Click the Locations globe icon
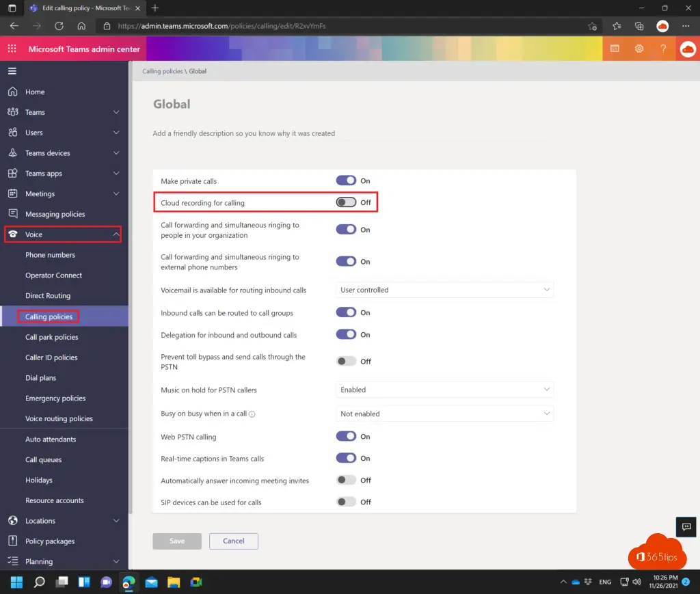Image resolution: width=700 pixels, height=594 pixels. pyautogui.click(x=12, y=520)
